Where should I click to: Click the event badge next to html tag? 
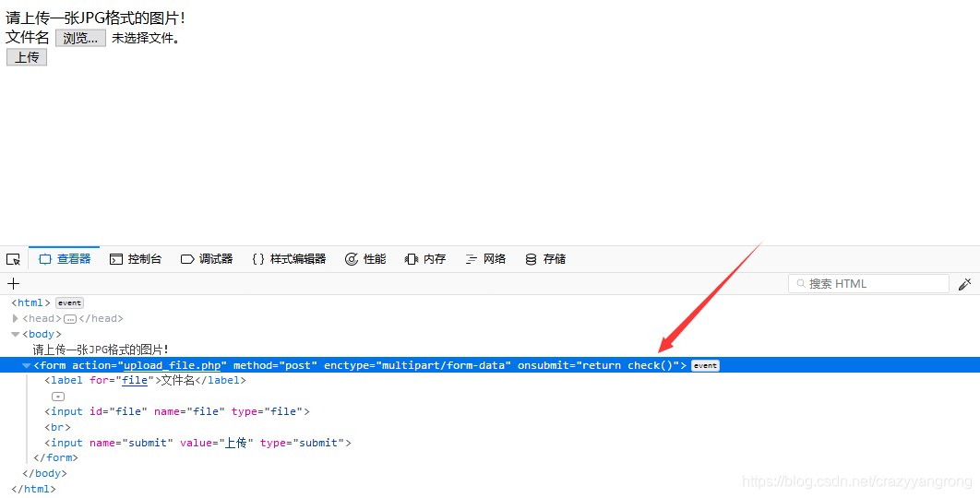(x=69, y=303)
